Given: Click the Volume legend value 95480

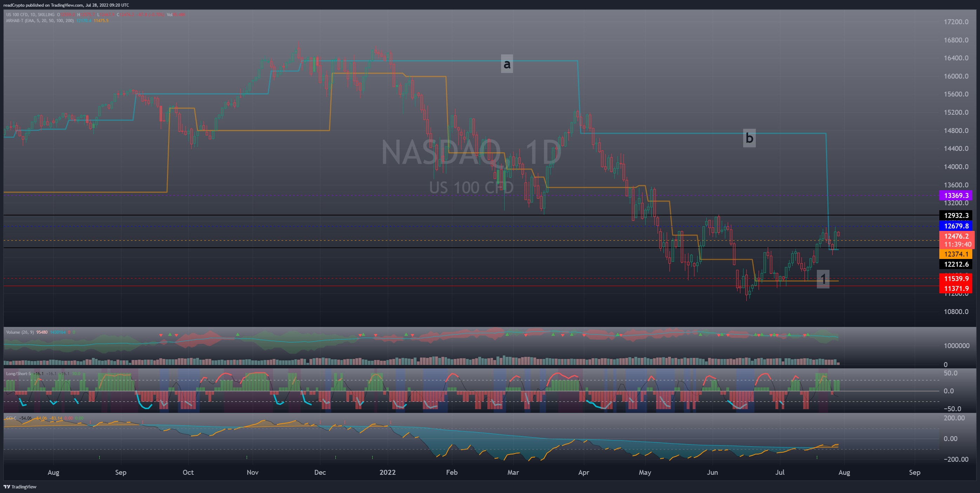Looking at the screenshot, I should click(42, 333).
